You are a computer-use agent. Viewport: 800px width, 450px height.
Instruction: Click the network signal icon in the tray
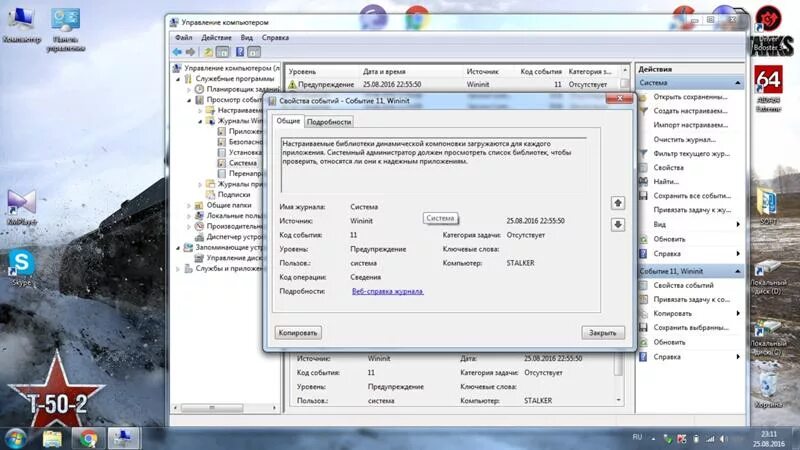pos(710,439)
